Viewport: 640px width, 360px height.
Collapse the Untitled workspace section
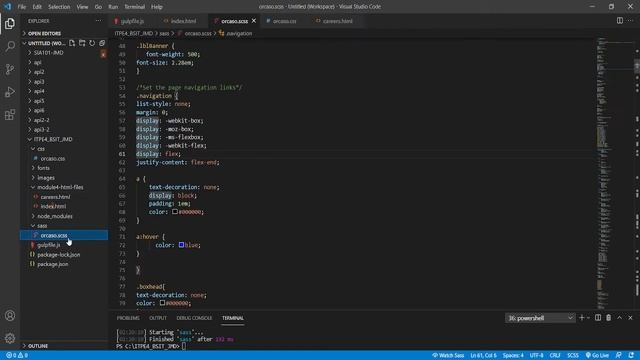coord(46,43)
